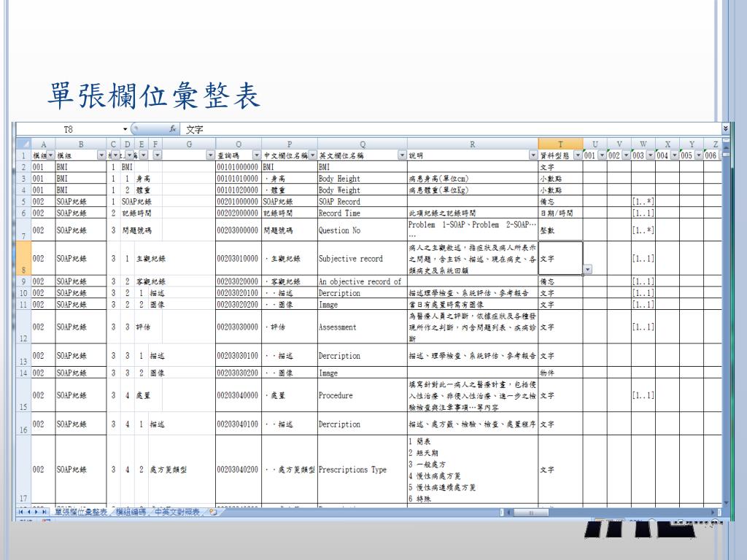Image resolution: width=747 pixels, height=560 pixels.
Task: Select the cell 'Body Weight'
Action: (363, 190)
